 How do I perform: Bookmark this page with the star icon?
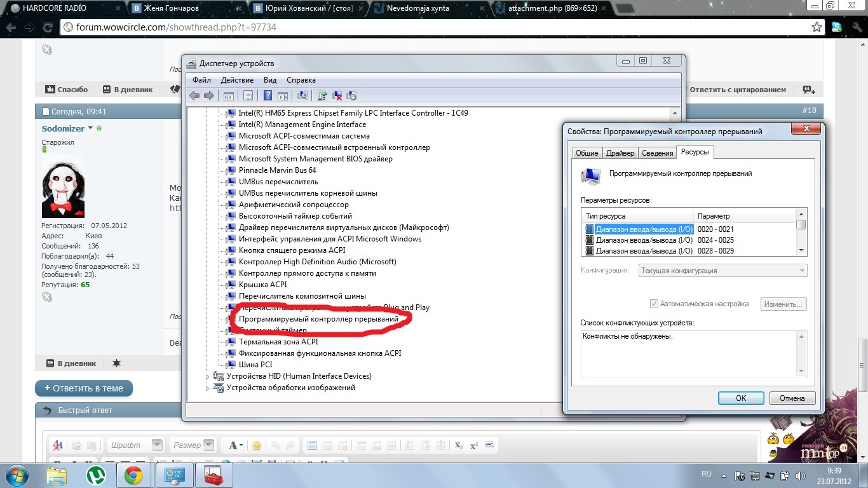coord(817,27)
